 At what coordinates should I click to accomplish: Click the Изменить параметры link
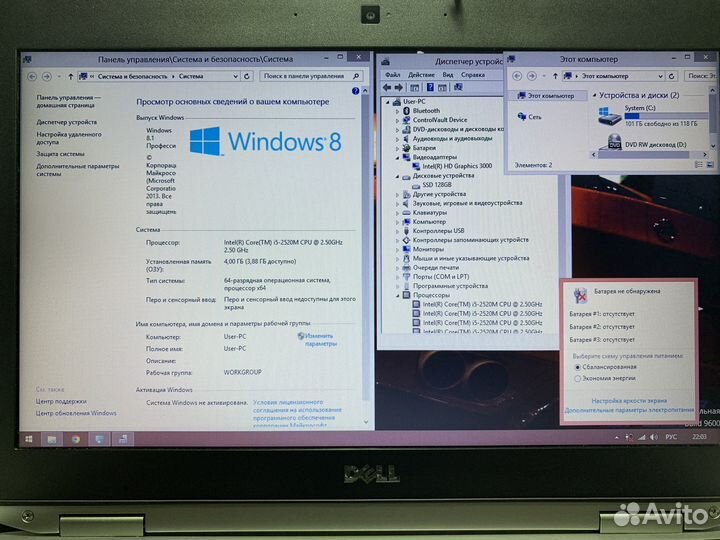click(x=320, y=339)
